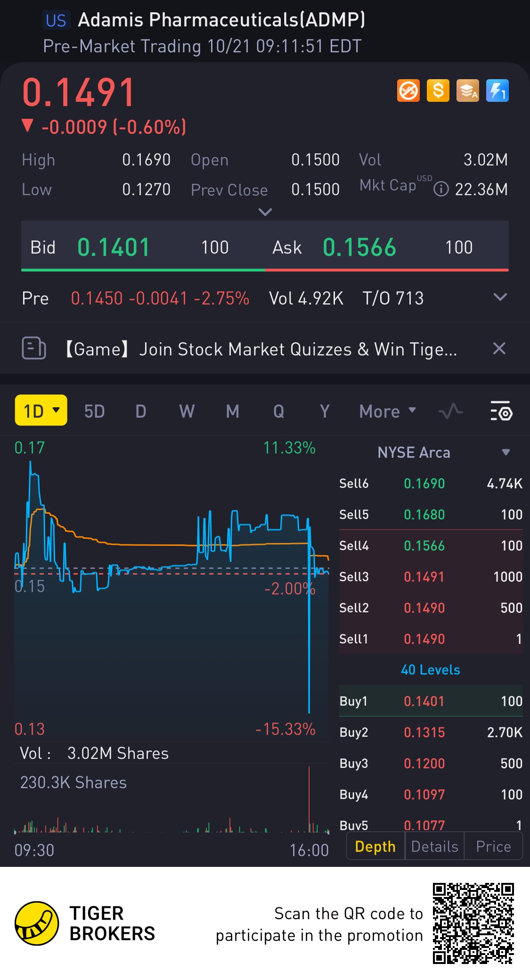Viewport: 530px width, 980px height.
Task: Tap the Adamis Pharmaceuticals(ADMP) title
Action: [221, 20]
